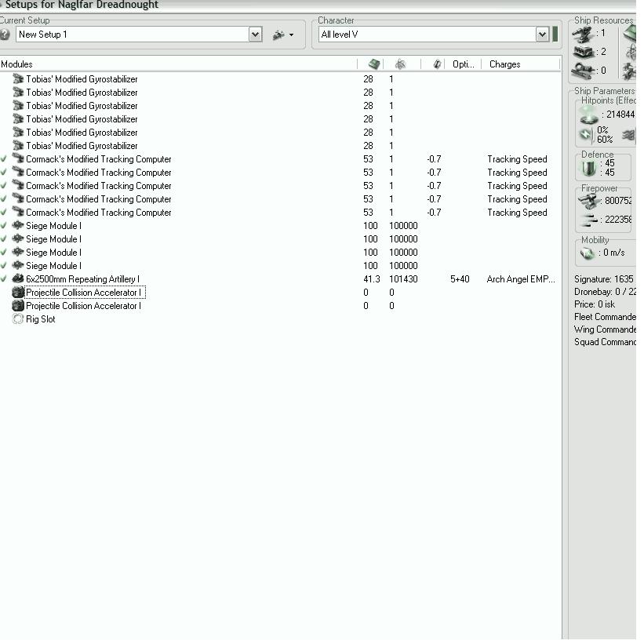
Task: Click the CPU chip column header icon
Action: pos(373,64)
